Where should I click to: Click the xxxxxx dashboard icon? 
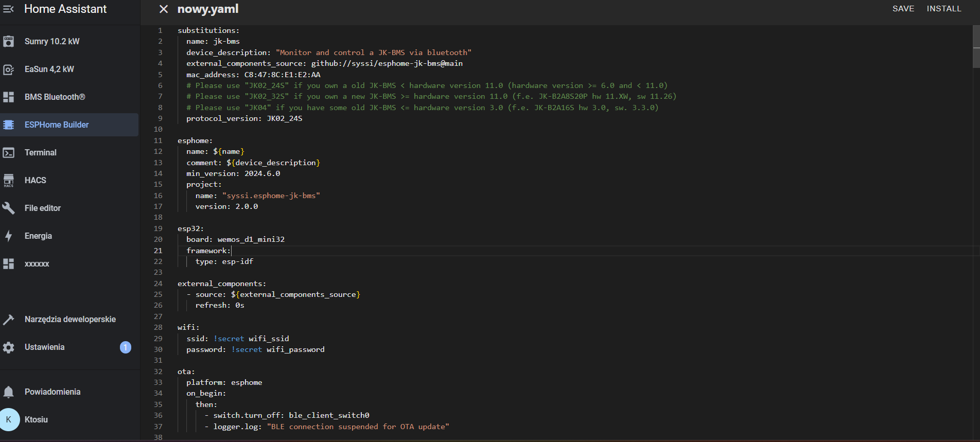8,263
